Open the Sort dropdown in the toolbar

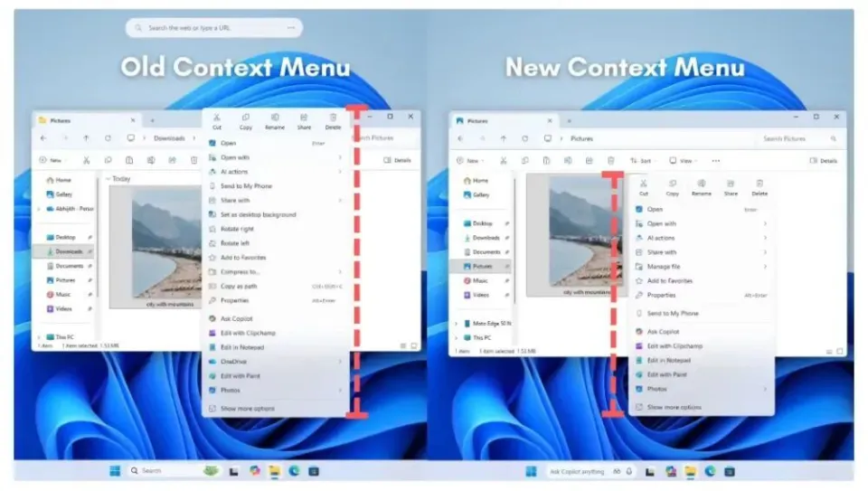coord(640,161)
